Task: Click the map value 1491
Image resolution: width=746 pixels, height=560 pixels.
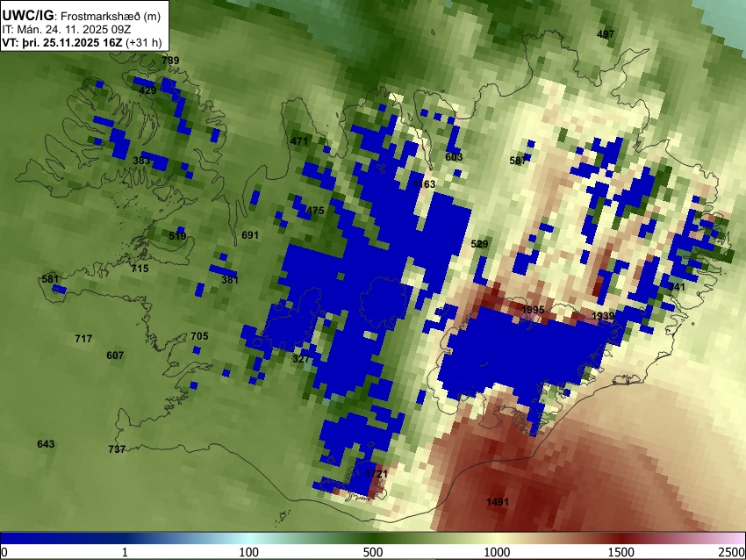Action: [497, 501]
